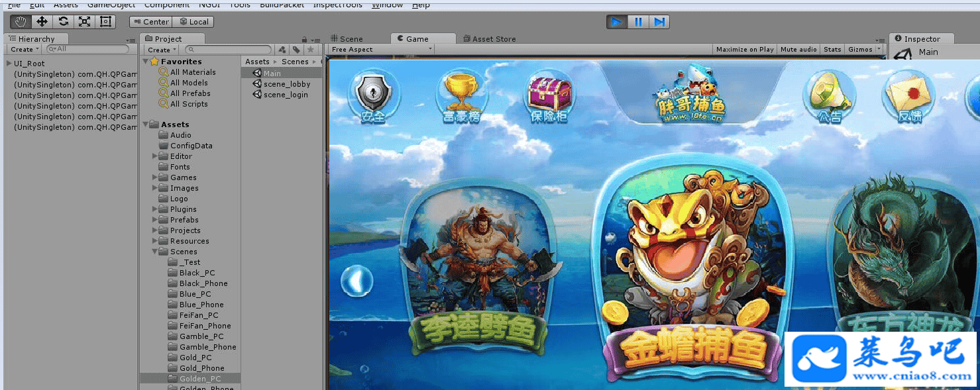Select the Rect transform tool
Viewport: 980px width, 390px height.
coord(105,21)
